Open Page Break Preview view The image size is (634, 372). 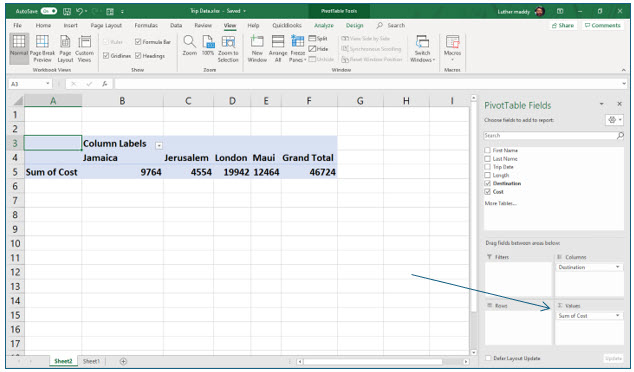click(x=42, y=48)
